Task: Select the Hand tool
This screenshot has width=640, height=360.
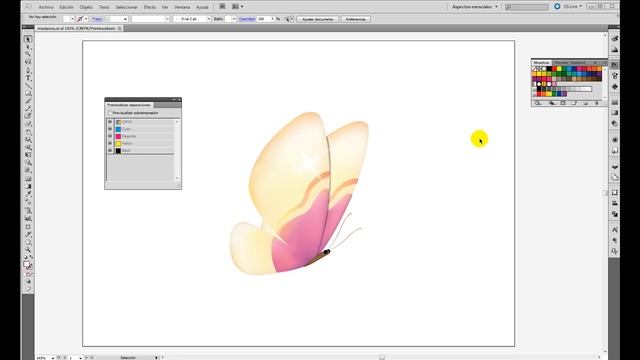Action: coord(28,242)
